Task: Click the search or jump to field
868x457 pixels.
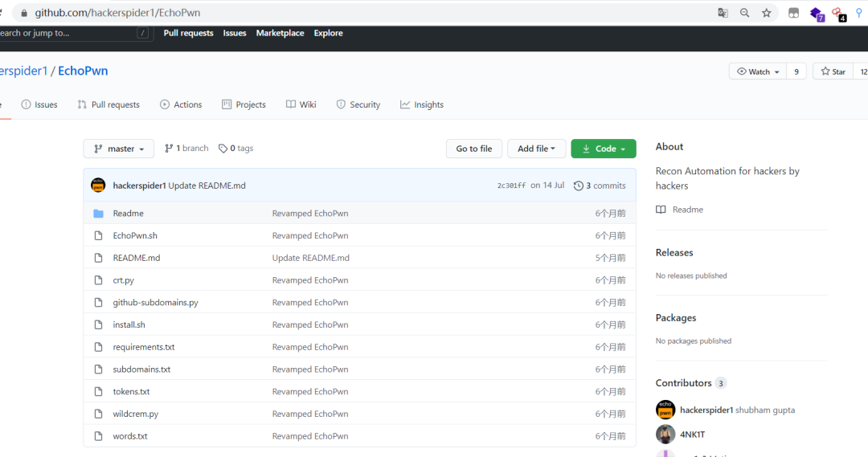Action: point(75,33)
